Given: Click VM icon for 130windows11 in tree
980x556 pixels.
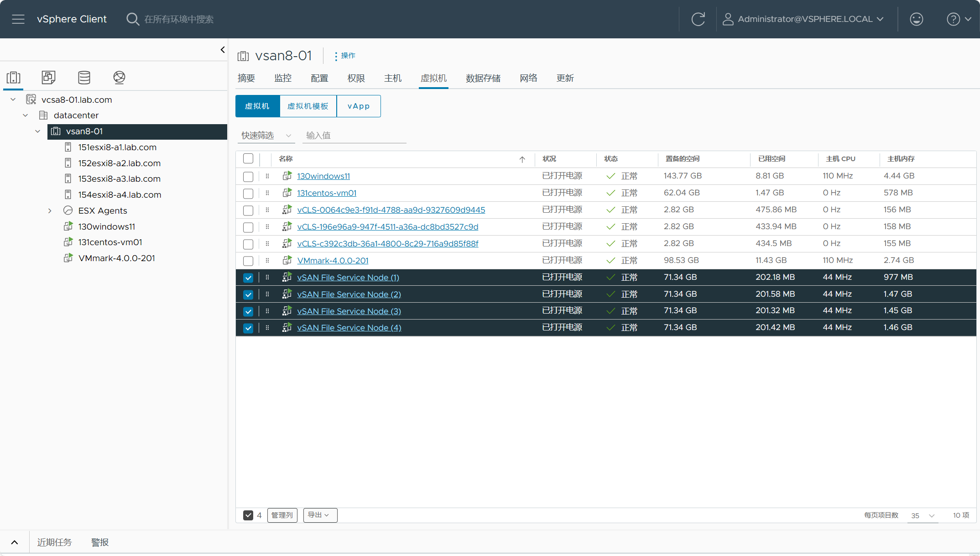Looking at the screenshot, I should (68, 226).
